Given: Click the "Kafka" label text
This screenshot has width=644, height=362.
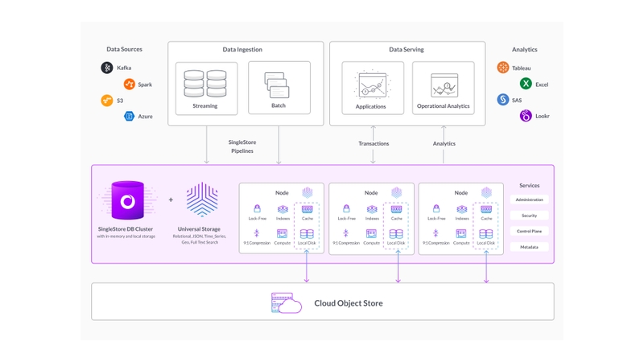Looking at the screenshot, I should point(124,68).
